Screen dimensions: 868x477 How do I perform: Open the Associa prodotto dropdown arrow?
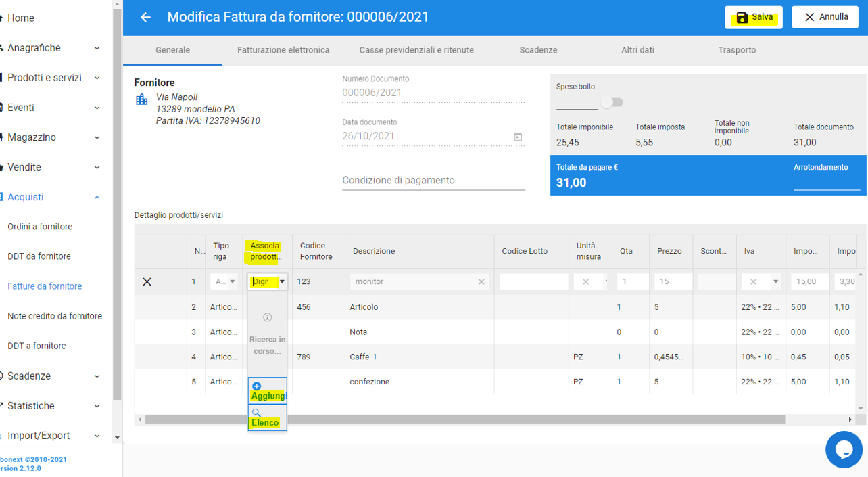[282, 281]
